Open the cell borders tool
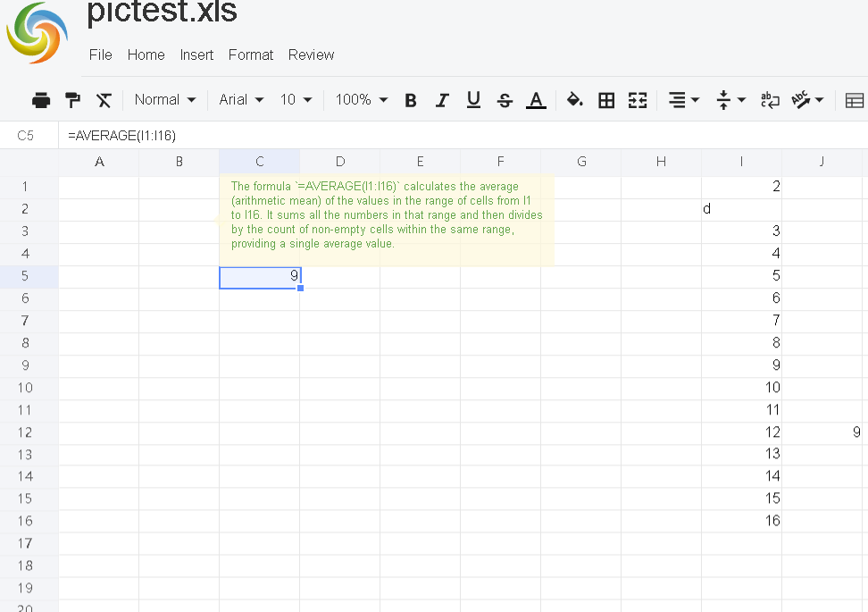868x612 pixels. pyautogui.click(x=606, y=100)
